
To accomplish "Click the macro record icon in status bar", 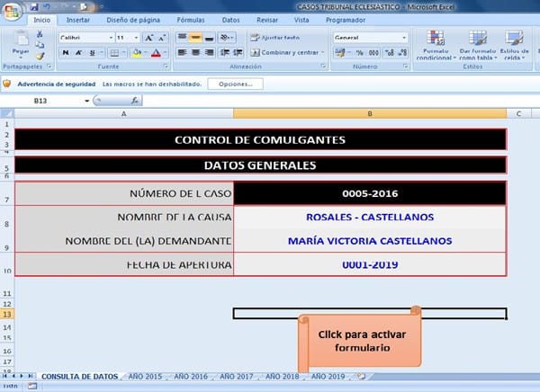I will click(32, 386).
